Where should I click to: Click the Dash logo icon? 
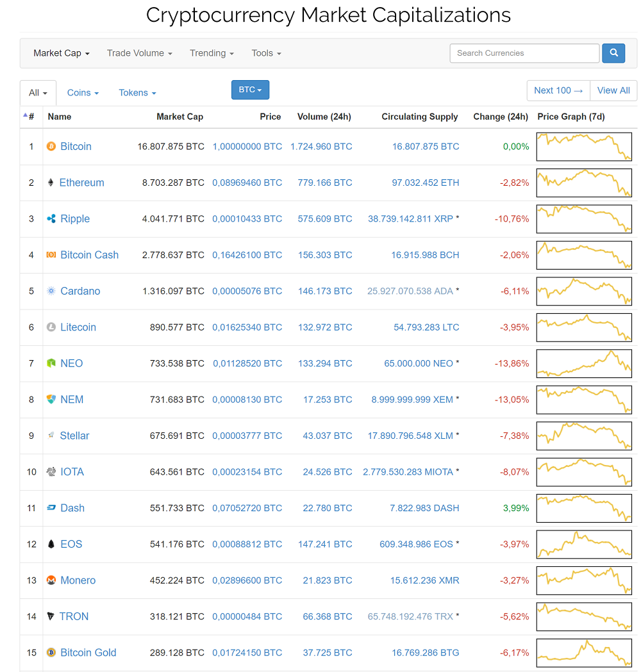pyautogui.click(x=51, y=508)
